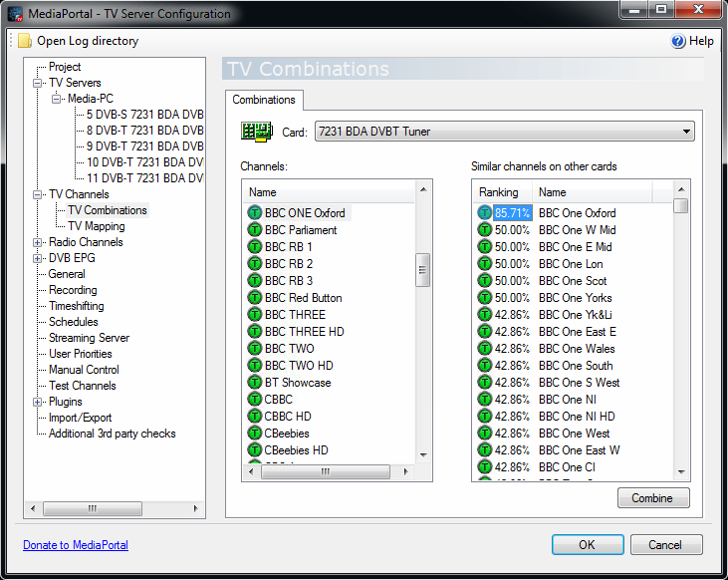Image resolution: width=728 pixels, height=580 pixels.
Task: Click the Open Log directory label
Action: coord(88,41)
